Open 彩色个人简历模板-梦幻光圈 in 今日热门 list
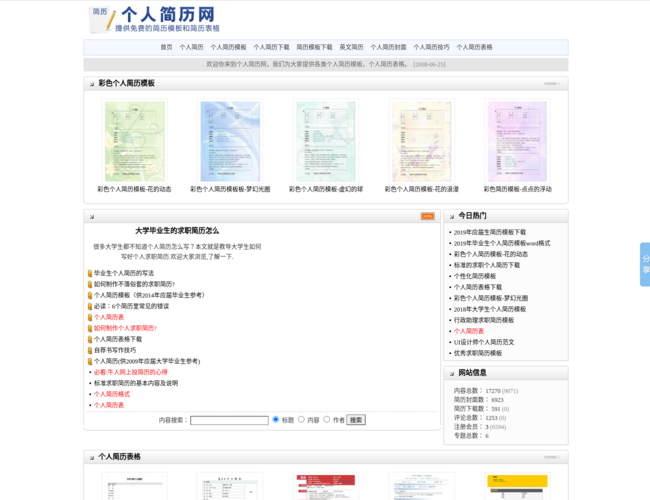Image resolution: width=650 pixels, height=500 pixels. 491,298
